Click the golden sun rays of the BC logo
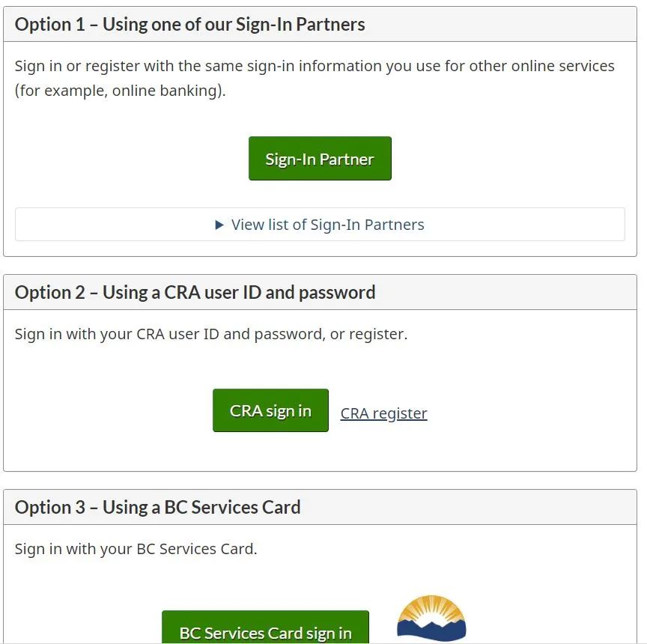This screenshot has height=644, width=647. coord(431,607)
